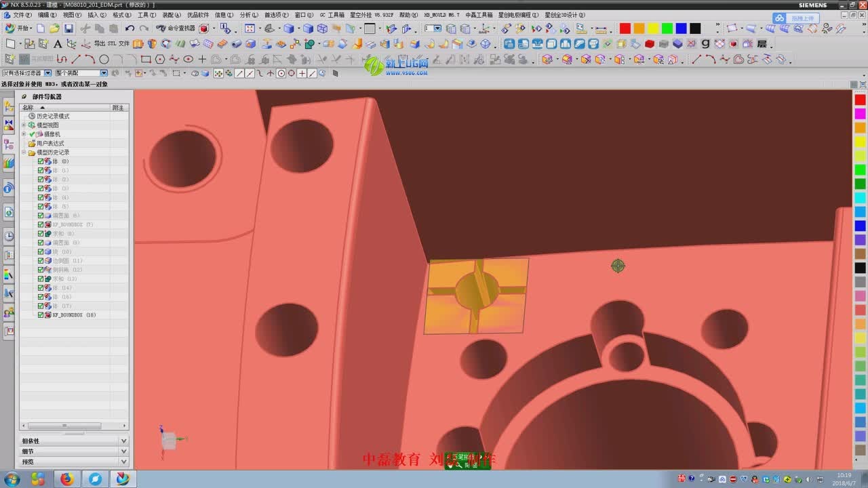This screenshot has height=488, width=868.
Task: Click the shaded cube rendering icon
Action: click(289, 28)
